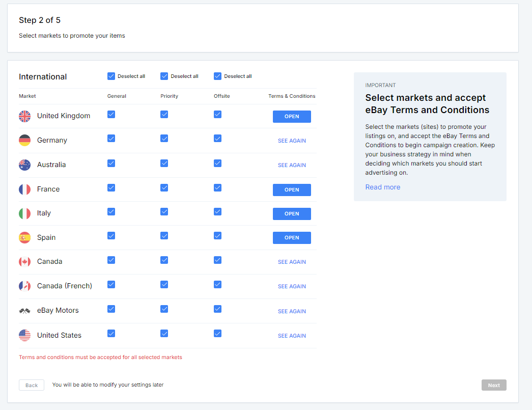This screenshot has height=410, width=532.
Task: Uncheck General for Italy
Action: point(111,212)
